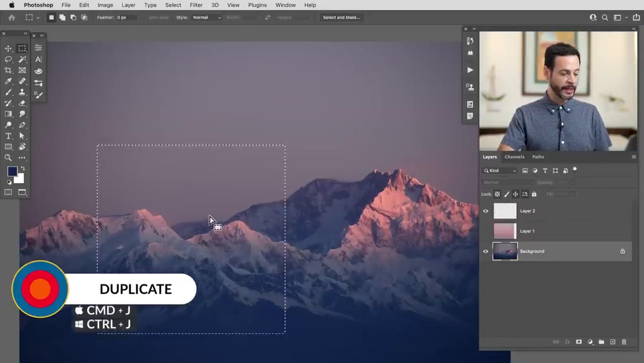This screenshot has height=363, width=644.
Task: Open the Image menu
Action: pos(105,5)
